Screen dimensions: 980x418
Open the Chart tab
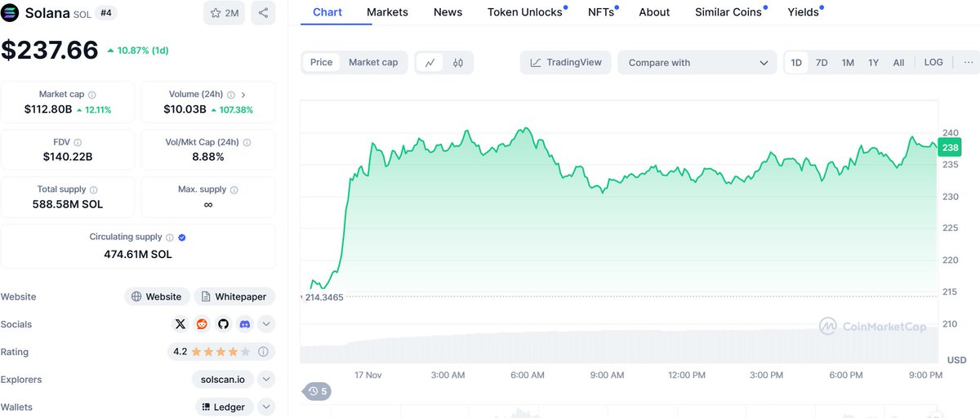point(327,12)
